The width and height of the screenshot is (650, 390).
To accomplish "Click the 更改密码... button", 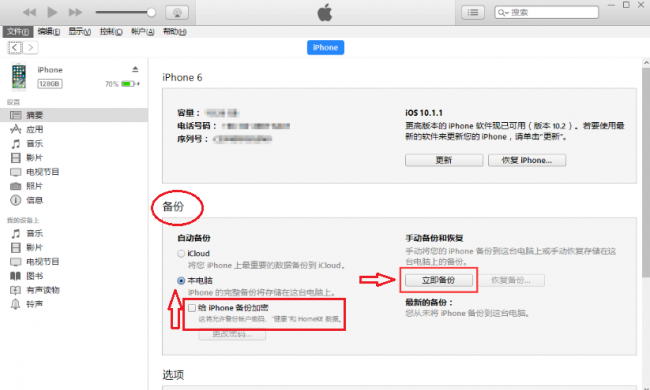I will click(232, 334).
